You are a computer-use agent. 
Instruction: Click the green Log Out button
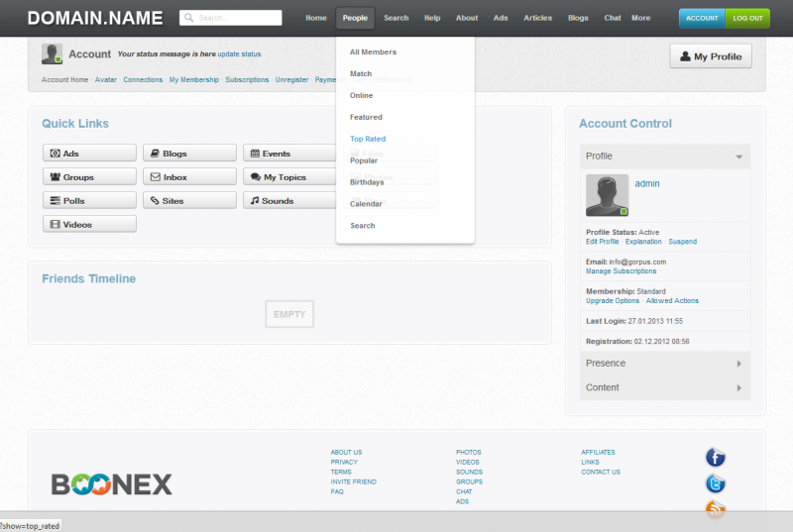(747, 18)
